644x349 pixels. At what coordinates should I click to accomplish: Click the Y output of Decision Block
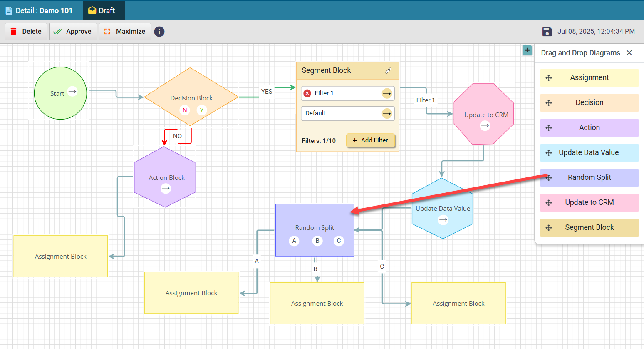pyautogui.click(x=202, y=110)
